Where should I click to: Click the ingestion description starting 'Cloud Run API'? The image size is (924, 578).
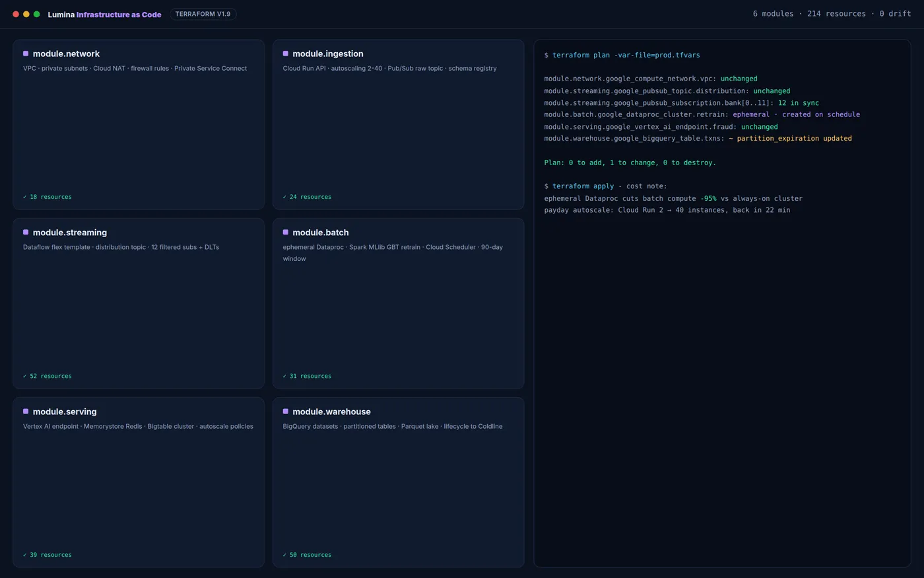tap(390, 68)
